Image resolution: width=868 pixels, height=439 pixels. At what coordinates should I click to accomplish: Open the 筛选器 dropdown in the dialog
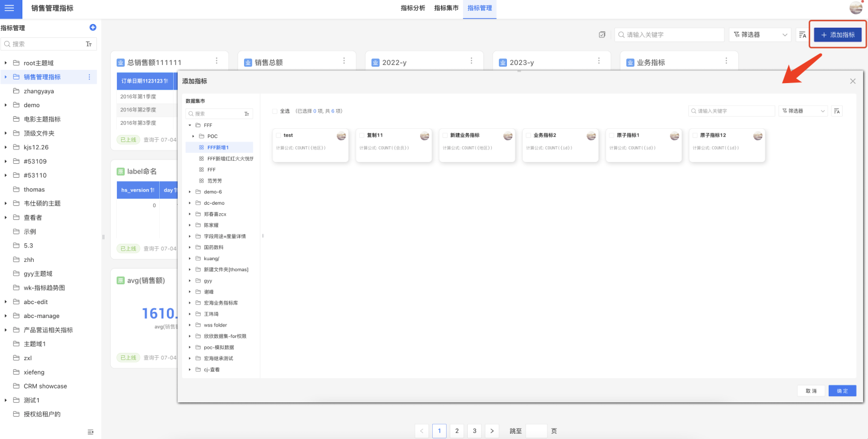tap(804, 111)
